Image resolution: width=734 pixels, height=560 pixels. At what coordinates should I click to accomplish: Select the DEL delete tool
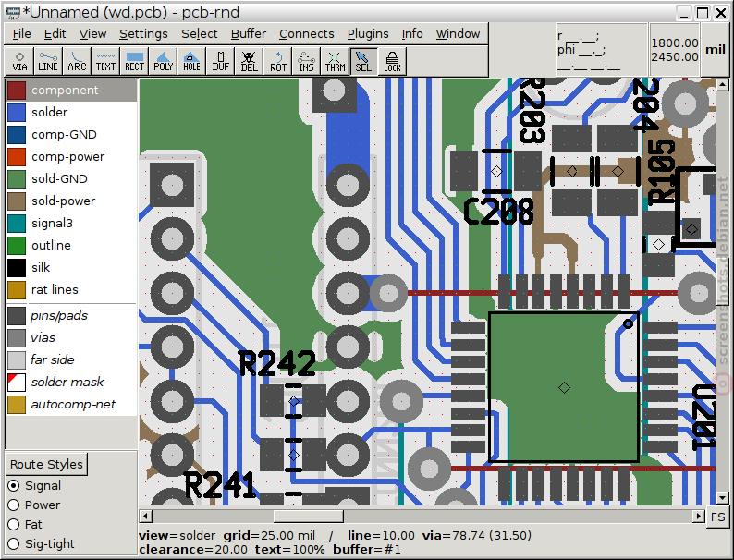tap(249, 61)
